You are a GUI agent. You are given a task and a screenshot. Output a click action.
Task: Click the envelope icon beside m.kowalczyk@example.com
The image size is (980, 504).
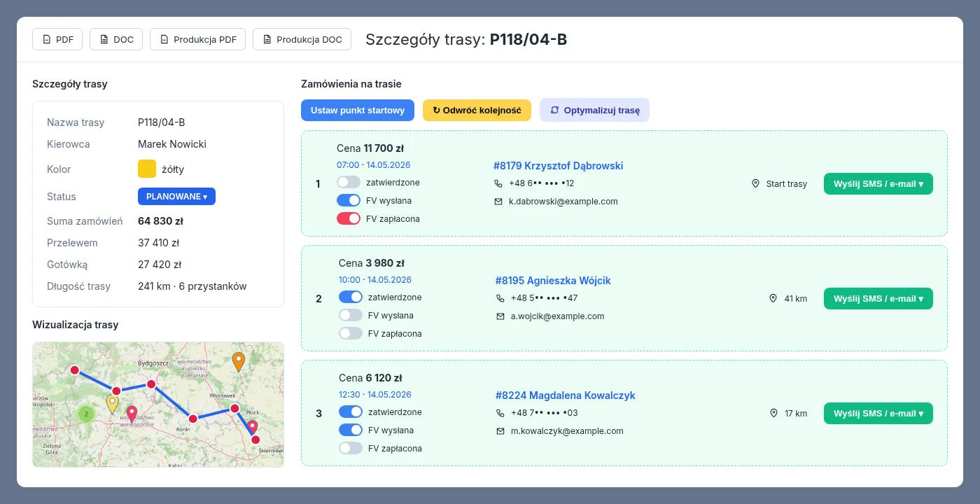500,431
